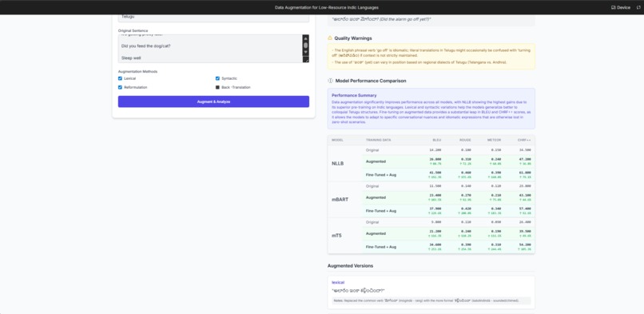Click NLLB Augmented training data row
The height and width of the screenshot is (314, 644).
pos(449,161)
